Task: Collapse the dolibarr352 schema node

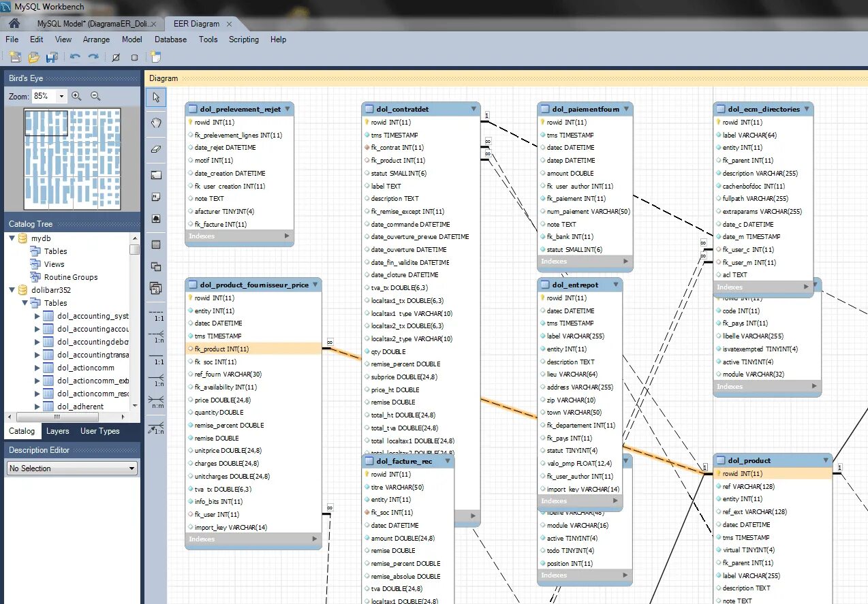Action: (x=12, y=290)
